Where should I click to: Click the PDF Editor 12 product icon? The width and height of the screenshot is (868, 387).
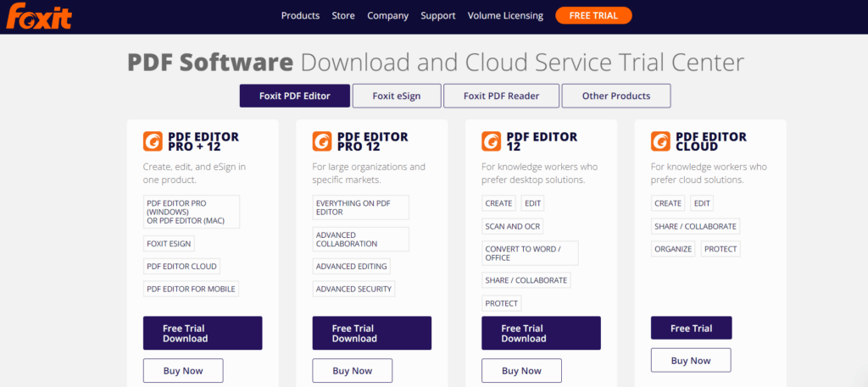pyautogui.click(x=492, y=141)
